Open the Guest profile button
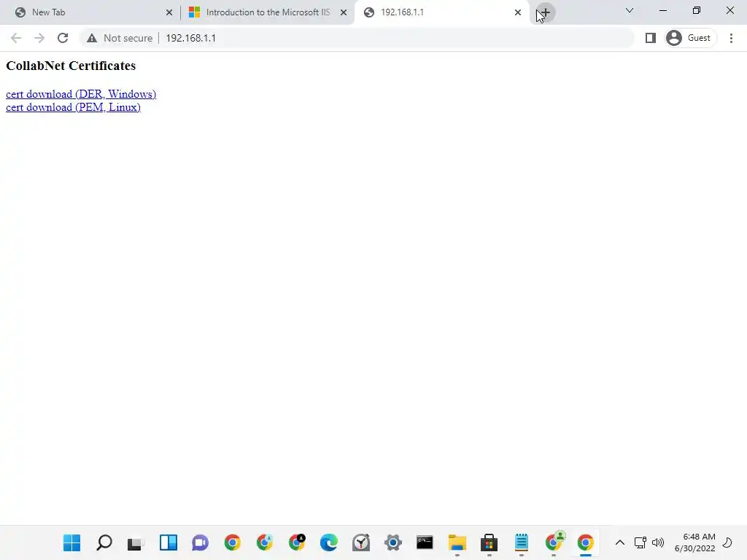747x560 pixels. (x=690, y=38)
